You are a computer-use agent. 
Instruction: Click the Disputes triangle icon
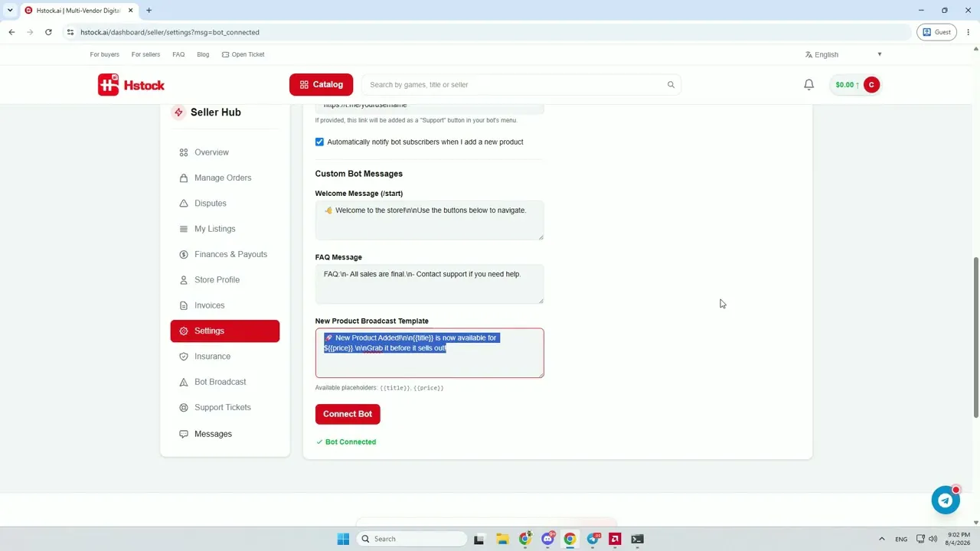pyautogui.click(x=184, y=204)
